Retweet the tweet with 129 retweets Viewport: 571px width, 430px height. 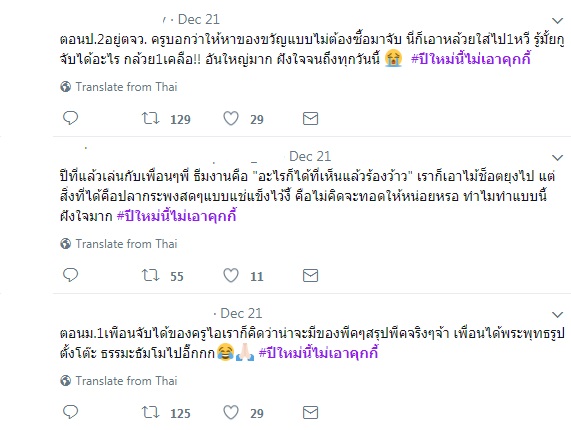(x=150, y=118)
